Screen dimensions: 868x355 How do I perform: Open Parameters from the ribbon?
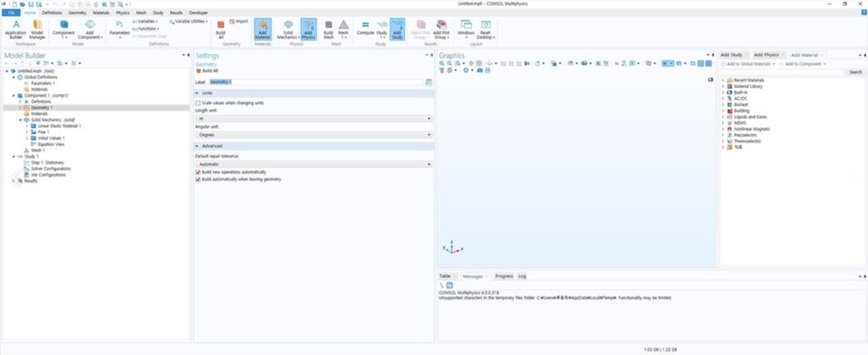(x=119, y=29)
